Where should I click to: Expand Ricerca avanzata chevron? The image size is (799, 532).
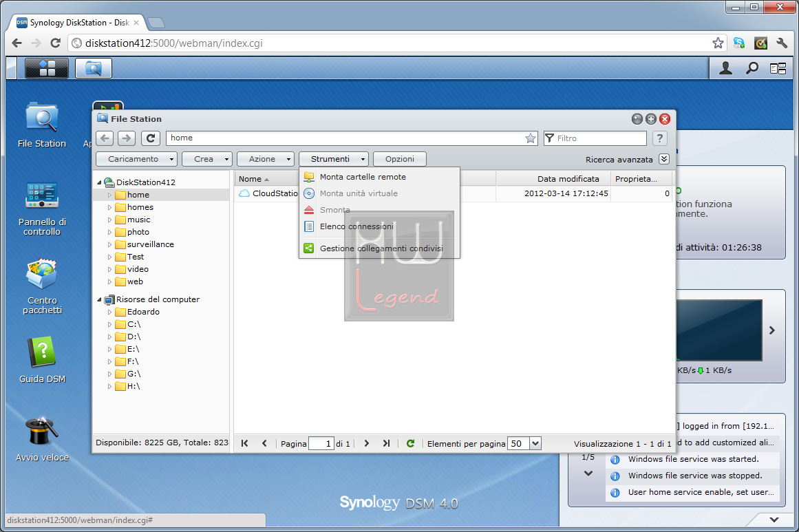click(x=664, y=159)
